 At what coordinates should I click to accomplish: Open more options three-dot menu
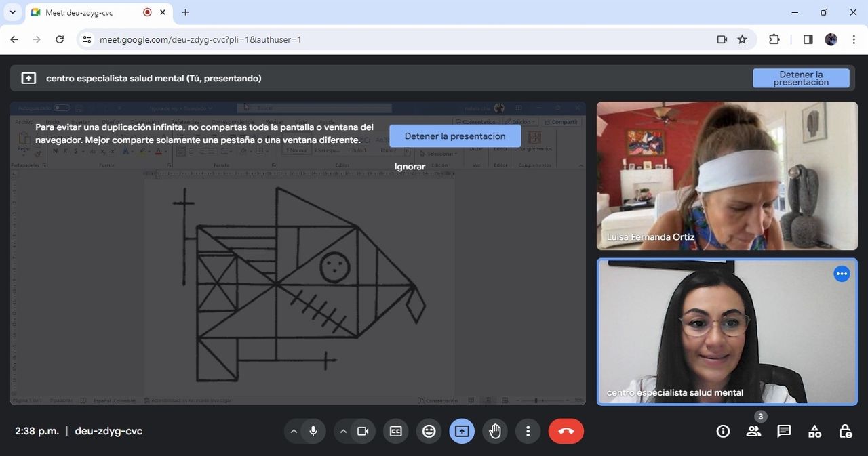[x=528, y=431]
